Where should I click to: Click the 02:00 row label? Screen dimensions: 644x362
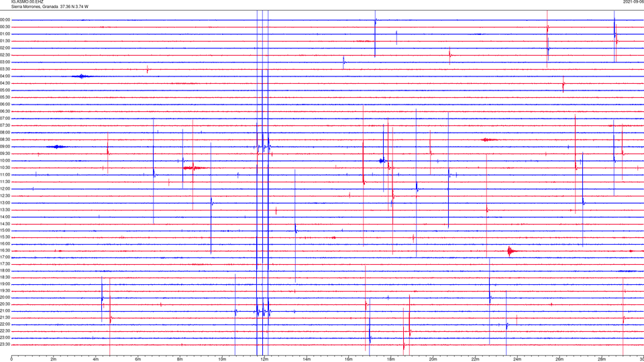(5, 48)
